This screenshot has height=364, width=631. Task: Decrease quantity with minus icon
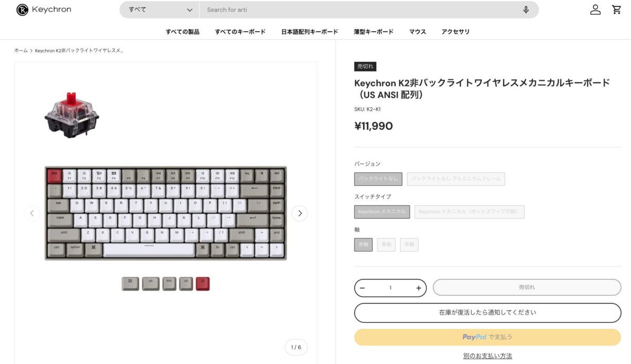(x=362, y=288)
